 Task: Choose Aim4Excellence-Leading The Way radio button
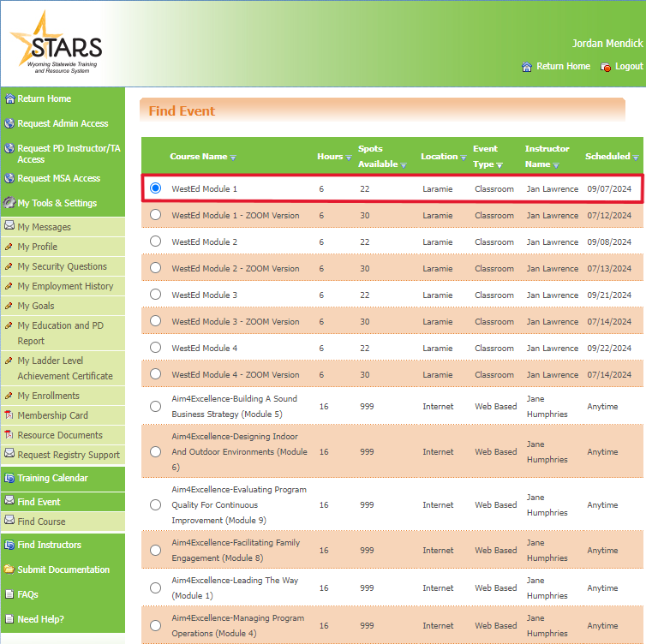(x=155, y=588)
